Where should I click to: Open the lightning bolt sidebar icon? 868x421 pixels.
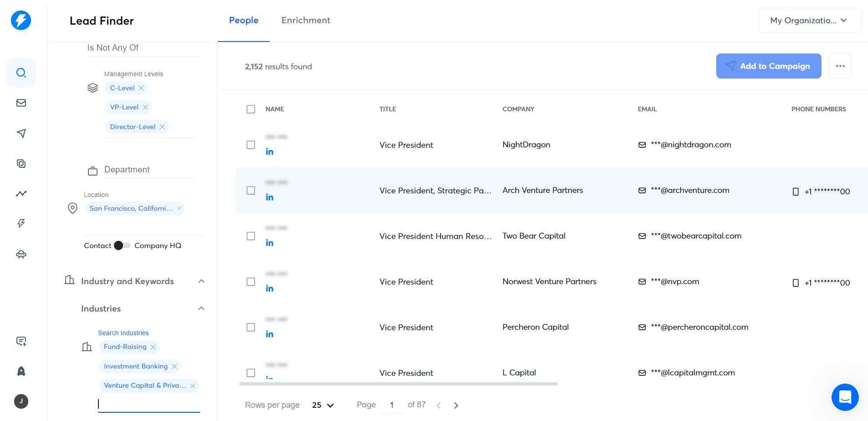[21, 223]
